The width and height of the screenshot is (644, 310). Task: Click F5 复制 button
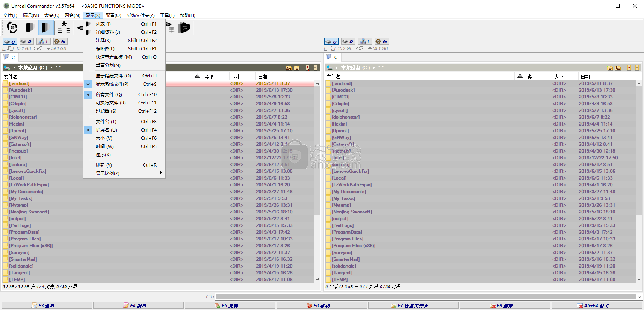[230, 305]
